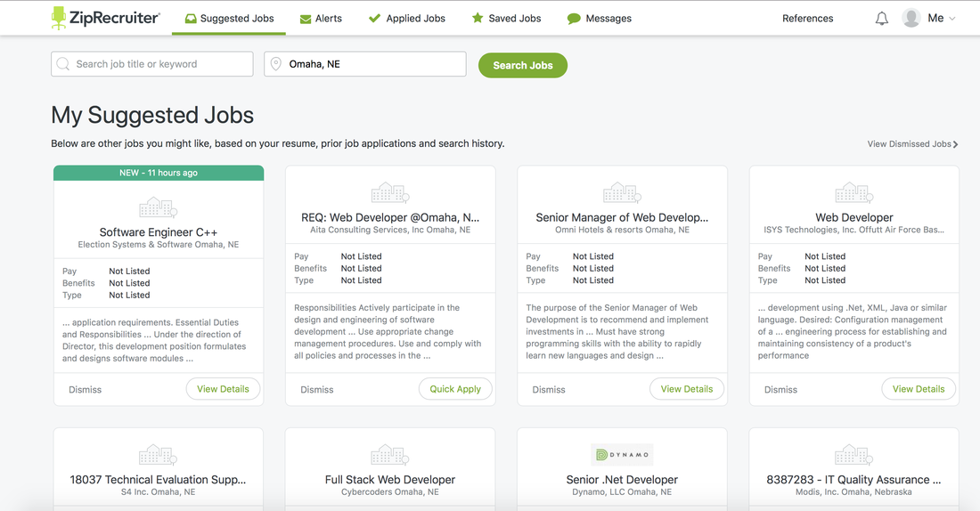Screen dimensions: 980x511
Task: Click the ZipRecruiter logo
Action: pos(105,18)
